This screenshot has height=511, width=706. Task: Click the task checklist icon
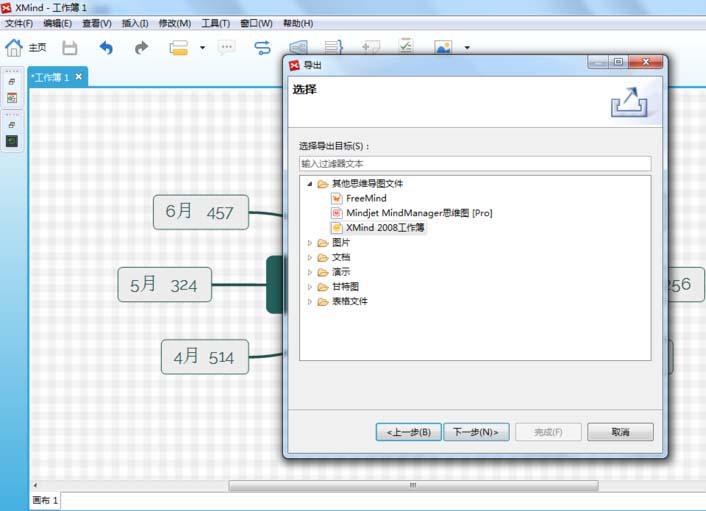pos(406,46)
